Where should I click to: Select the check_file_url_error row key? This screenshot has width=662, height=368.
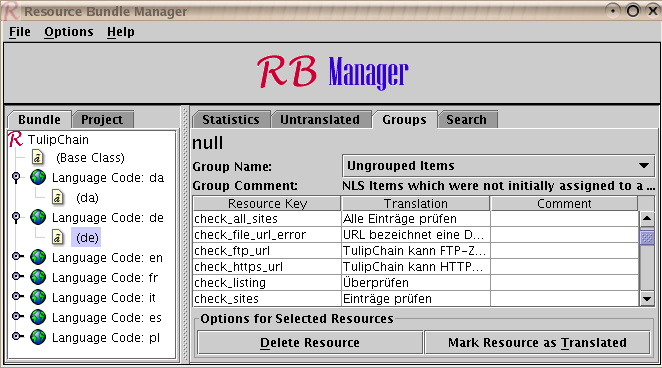[267, 235]
